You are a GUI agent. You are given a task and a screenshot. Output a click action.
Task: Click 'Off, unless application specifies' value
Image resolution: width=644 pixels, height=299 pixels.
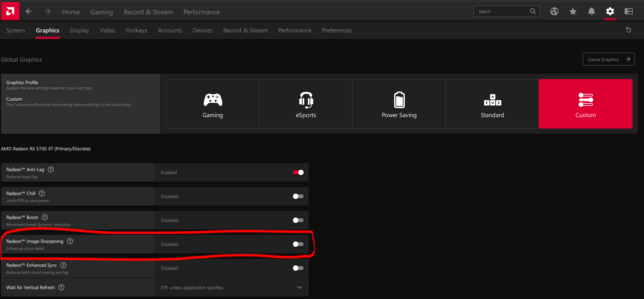(x=192, y=288)
